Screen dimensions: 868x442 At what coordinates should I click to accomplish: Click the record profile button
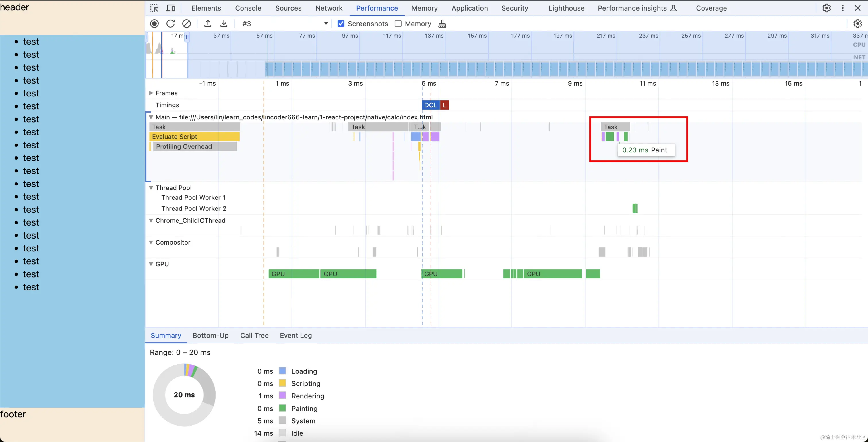coord(154,24)
